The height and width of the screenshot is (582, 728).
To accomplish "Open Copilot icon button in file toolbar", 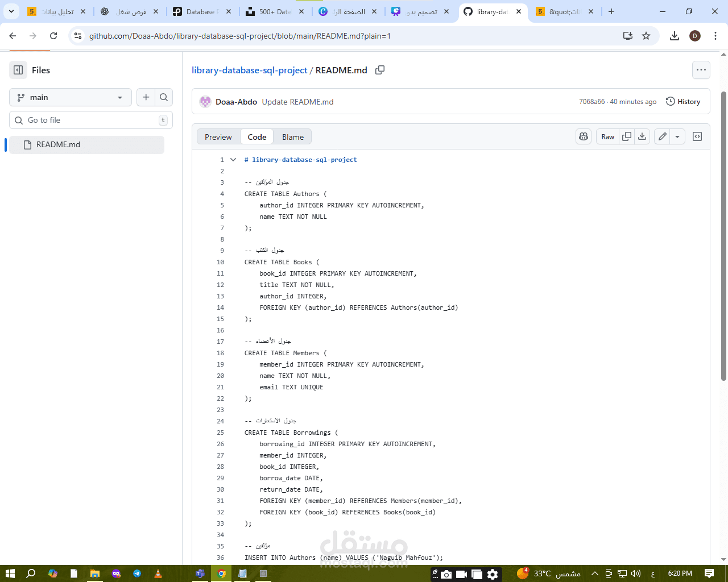I will pos(584,136).
